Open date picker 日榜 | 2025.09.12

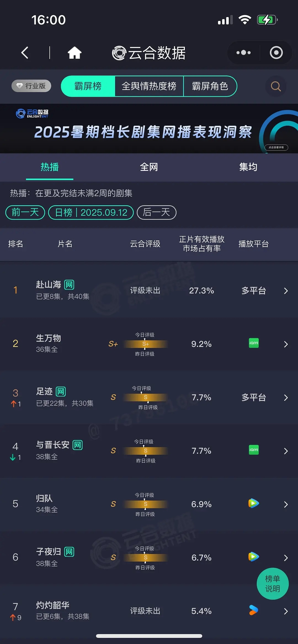[x=91, y=212]
